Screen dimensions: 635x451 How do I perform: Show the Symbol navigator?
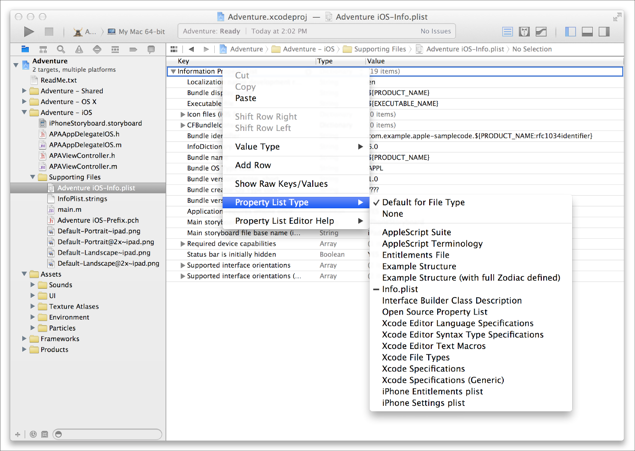[43, 49]
